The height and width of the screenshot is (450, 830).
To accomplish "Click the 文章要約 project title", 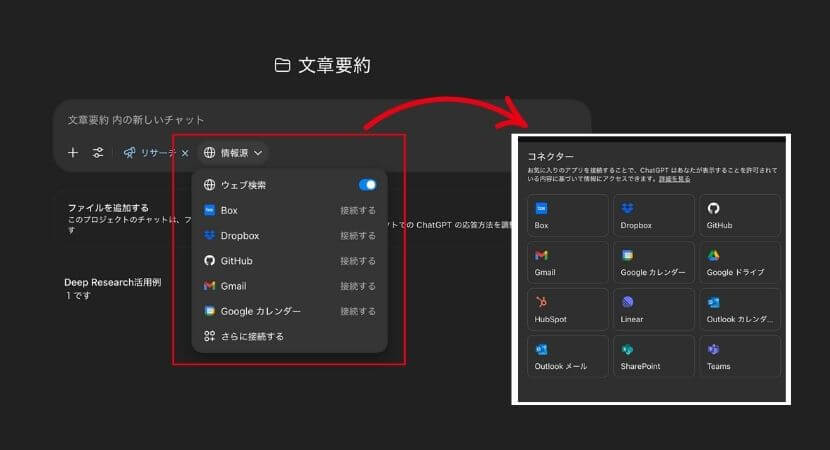I will (x=334, y=65).
